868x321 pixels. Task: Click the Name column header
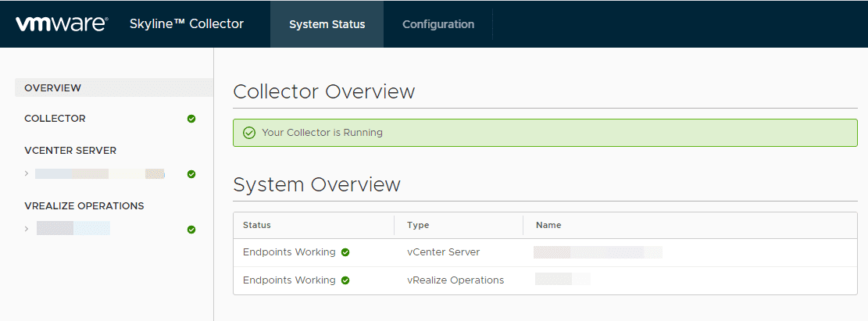tap(548, 225)
